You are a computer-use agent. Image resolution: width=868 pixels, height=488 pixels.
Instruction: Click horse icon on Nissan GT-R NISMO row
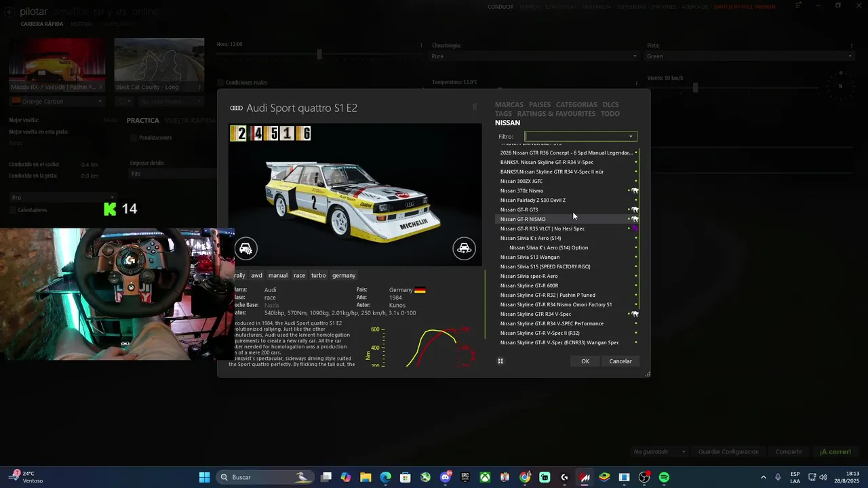pos(635,219)
